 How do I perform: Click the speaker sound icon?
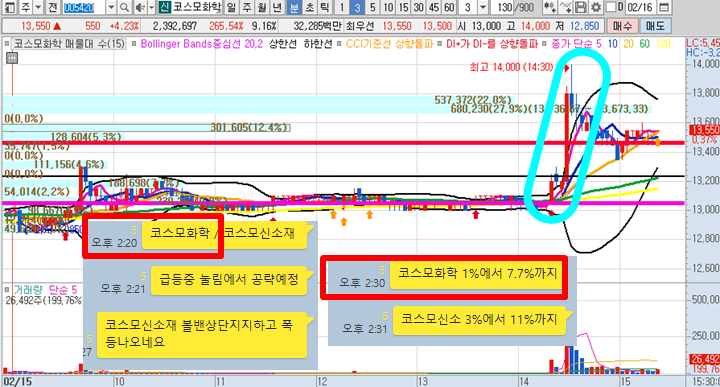[141, 7]
